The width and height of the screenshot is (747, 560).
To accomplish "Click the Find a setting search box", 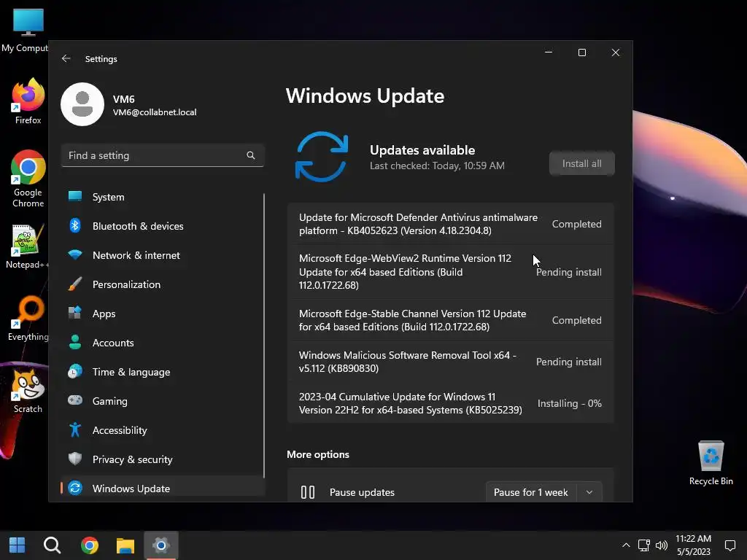I will coord(163,155).
